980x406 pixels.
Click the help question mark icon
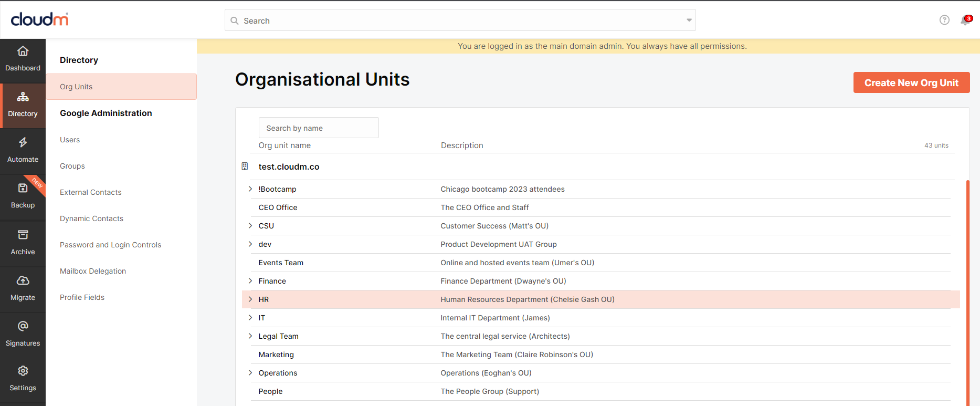[944, 20]
